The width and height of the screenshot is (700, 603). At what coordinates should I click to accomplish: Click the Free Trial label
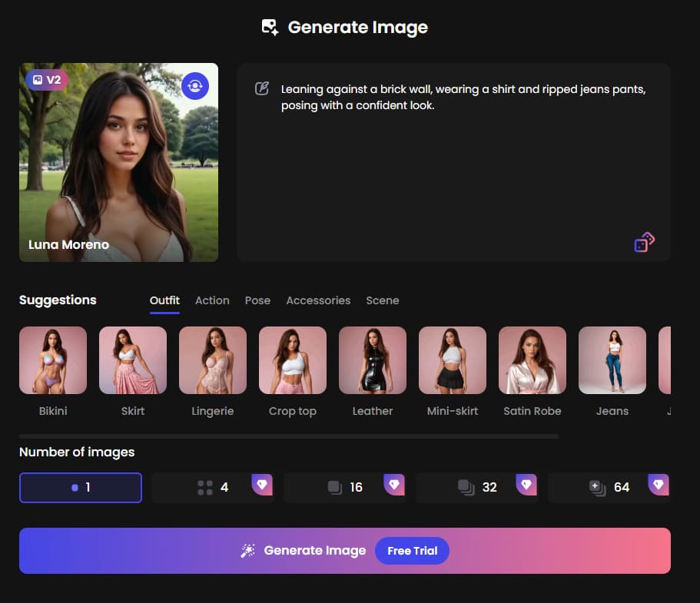click(412, 550)
